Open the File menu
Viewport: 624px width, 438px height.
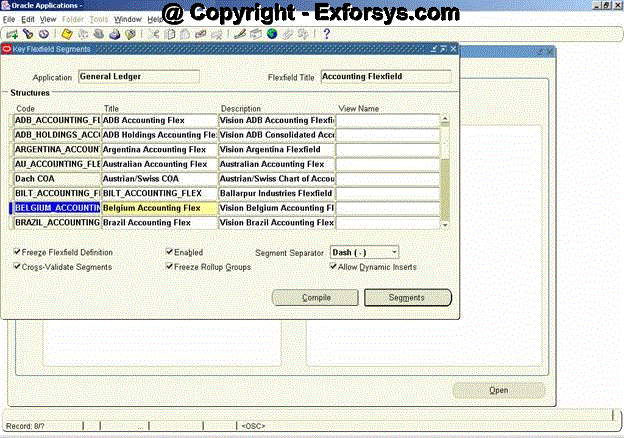pyautogui.click(x=9, y=19)
